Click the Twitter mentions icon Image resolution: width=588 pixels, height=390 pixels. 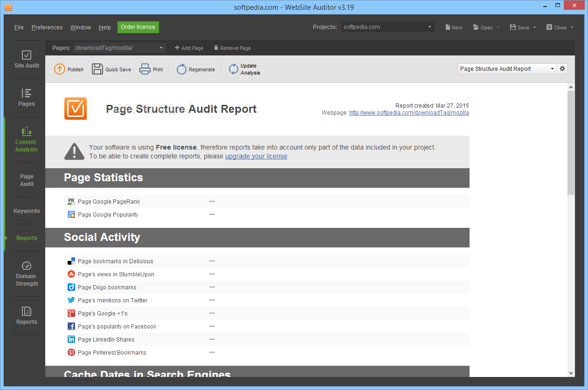click(x=71, y=300)
